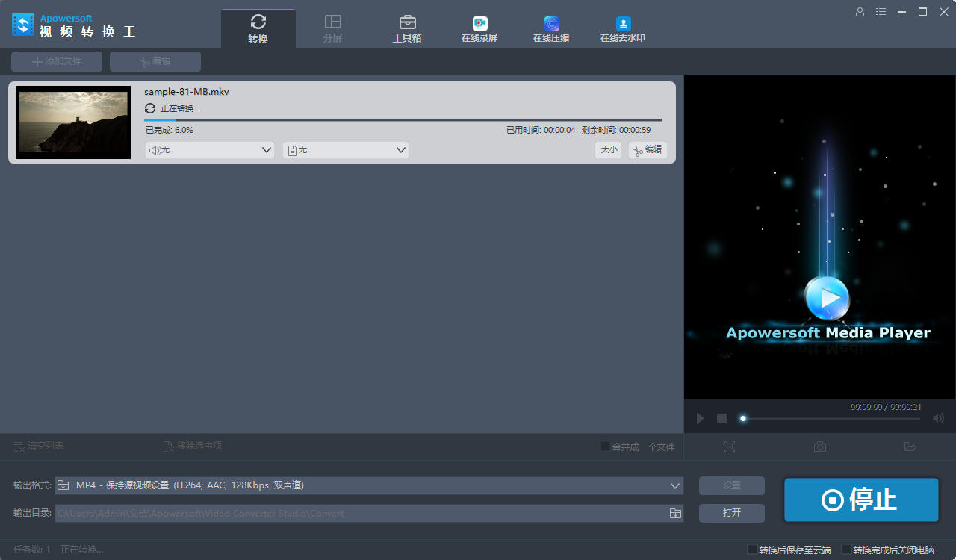Viewport: 956px width, 560px height.
Task: Open the 输出格式 MP4 dropdown
Action: (x=369, y=485)
